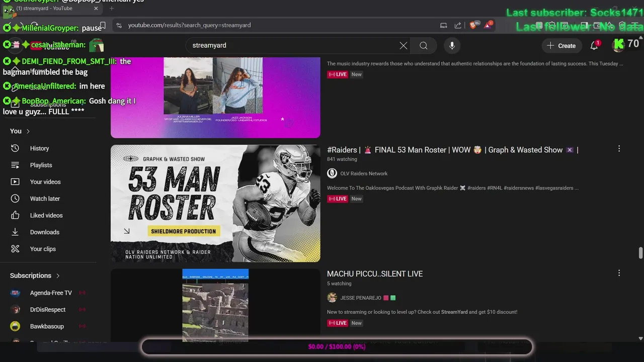The width and height of the screenshot is (644, 362).
Task: Click LIVE badge on Raiders video
Action: [338, 199]
